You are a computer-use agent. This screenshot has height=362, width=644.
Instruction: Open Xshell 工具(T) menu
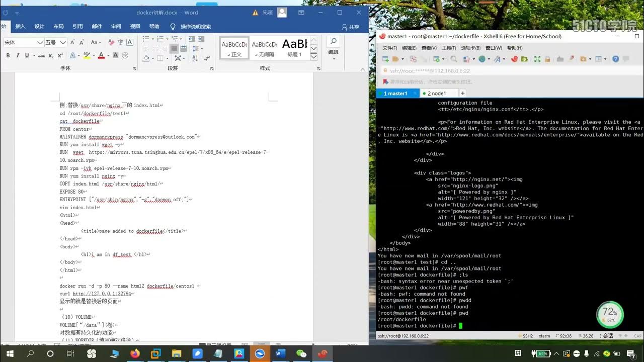point(449,48)
